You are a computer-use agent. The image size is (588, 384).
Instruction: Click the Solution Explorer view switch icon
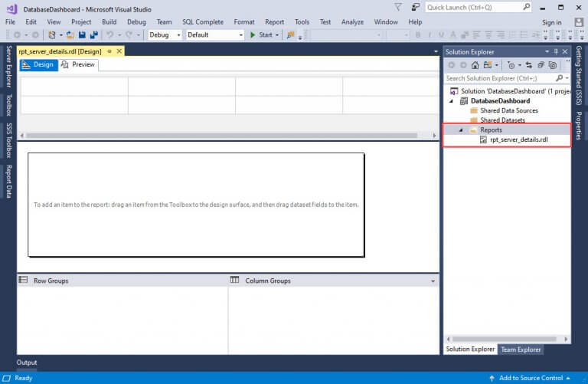coord(487,65)
